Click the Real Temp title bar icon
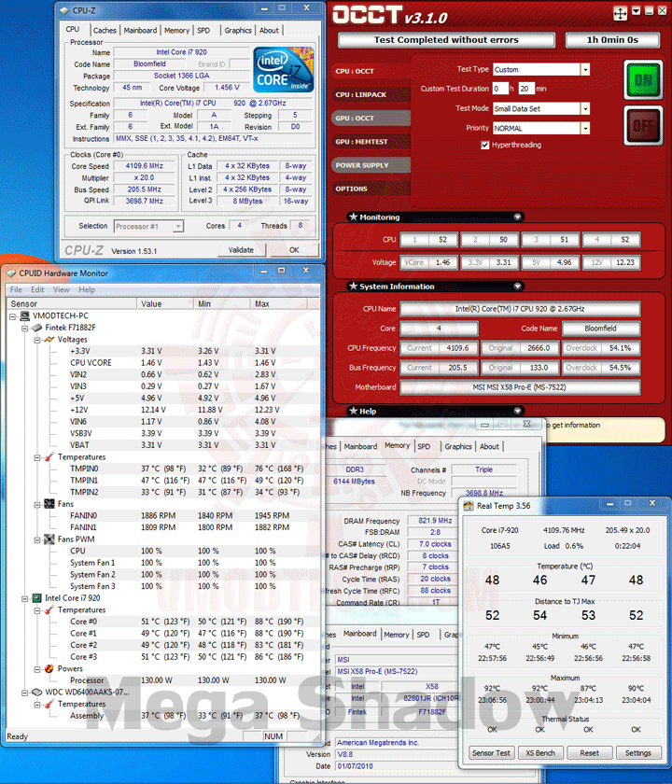Screen dimensions: 672x784 point(469,506)
